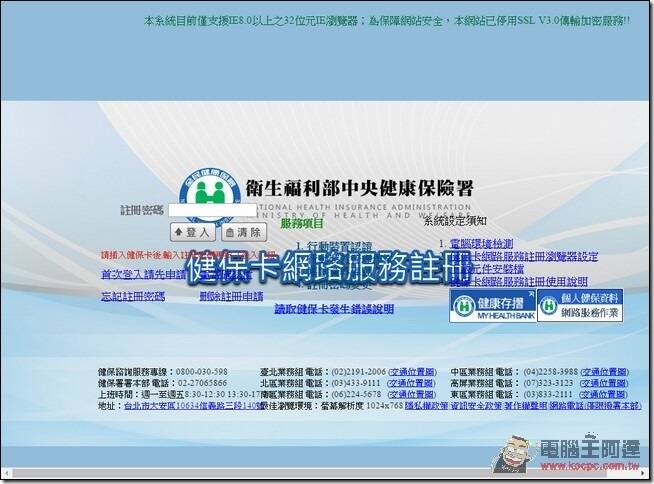
Task: Click the 螢幕解析度 1024x768 text
Action: click(x=362, y=406)
